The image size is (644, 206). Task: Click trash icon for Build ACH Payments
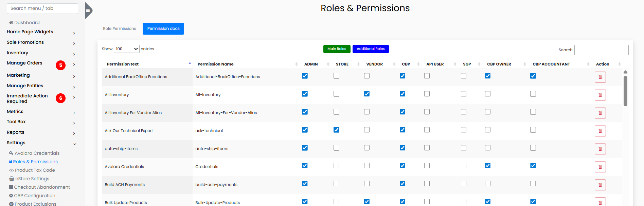point(600,185)
